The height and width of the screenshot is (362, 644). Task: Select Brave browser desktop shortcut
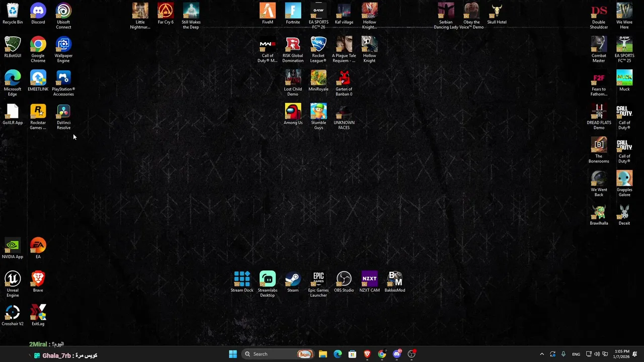pyautogui.click(x=38, y=282)
